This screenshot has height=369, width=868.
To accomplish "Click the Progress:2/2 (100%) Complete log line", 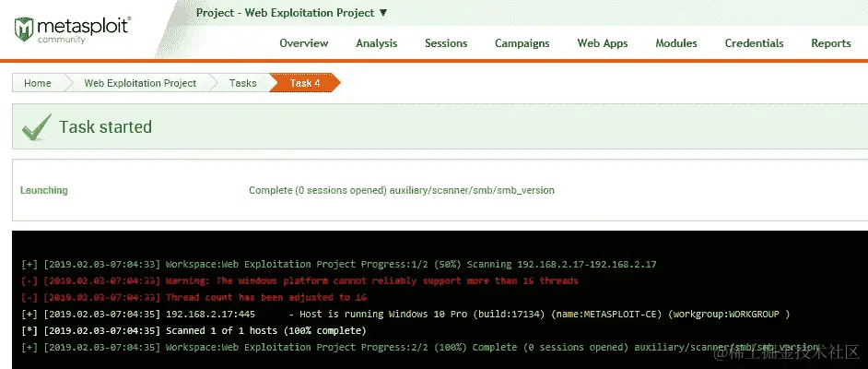I will [x=419, y=348].
